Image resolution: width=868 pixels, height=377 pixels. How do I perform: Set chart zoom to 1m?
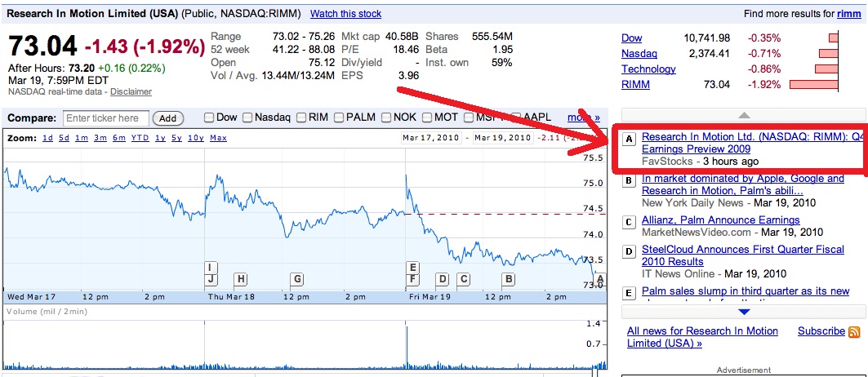82,138
